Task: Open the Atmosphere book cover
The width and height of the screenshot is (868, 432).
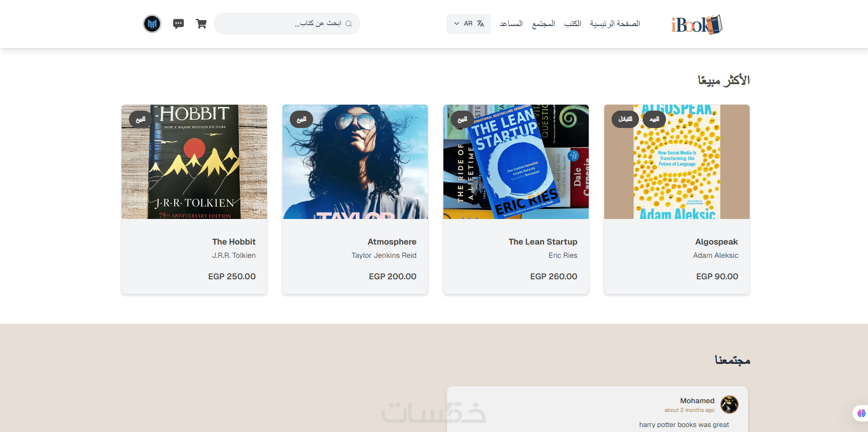Action: (355, 162)
